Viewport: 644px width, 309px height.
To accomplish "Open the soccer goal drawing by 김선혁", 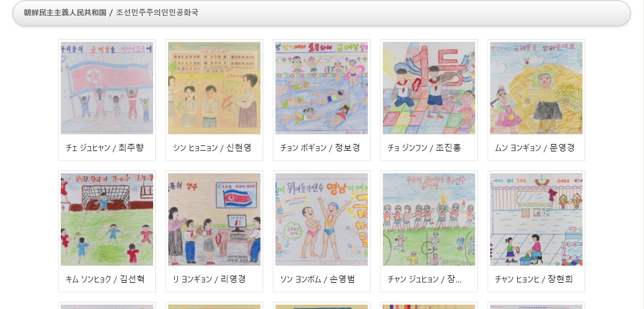I will coord(107,219).
